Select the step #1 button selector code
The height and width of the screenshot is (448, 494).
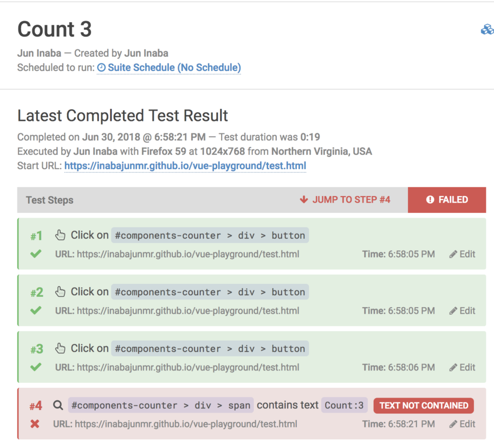210,236
